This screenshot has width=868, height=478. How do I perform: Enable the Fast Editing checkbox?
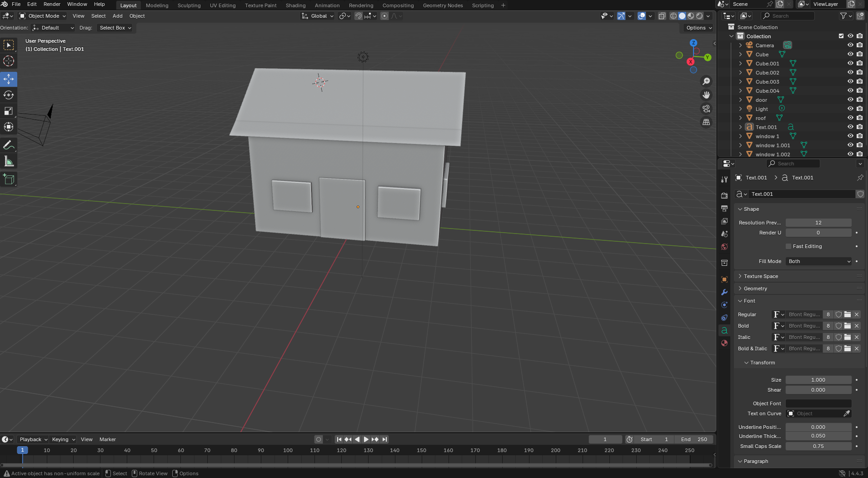tap(788, 246)
